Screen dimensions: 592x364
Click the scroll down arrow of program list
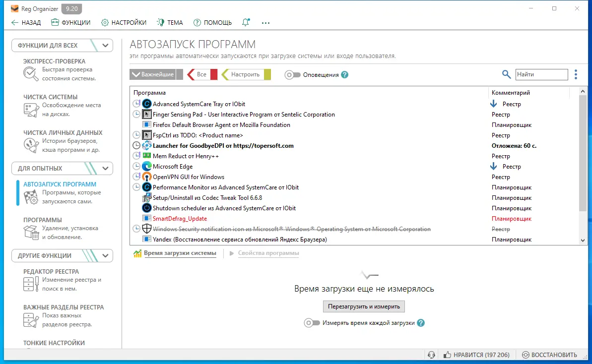pyautogui.click(x=583, y=240)
